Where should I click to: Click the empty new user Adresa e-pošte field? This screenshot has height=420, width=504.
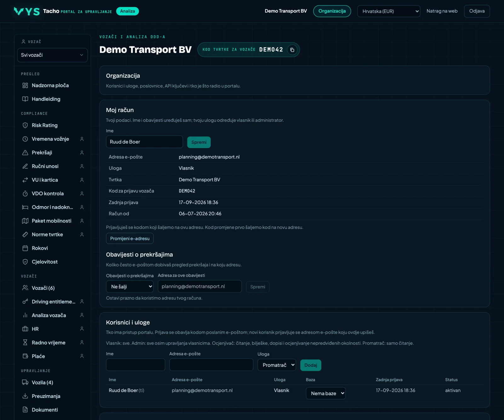click(x=211, y=365)
